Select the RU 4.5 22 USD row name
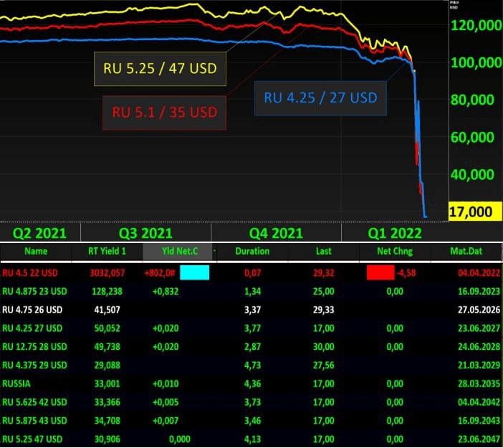This screenshot has height=448, width=503. (30, 273)
